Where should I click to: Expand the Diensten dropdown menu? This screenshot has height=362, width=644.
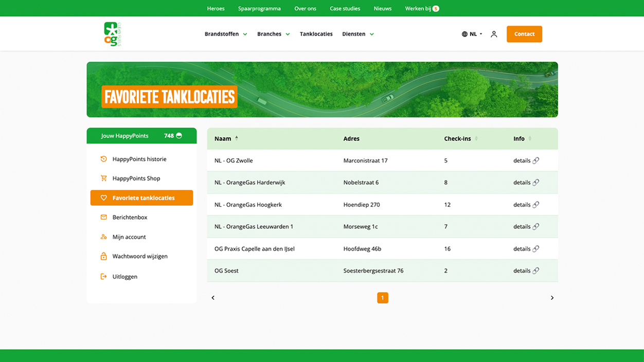[x=358, y=34]
